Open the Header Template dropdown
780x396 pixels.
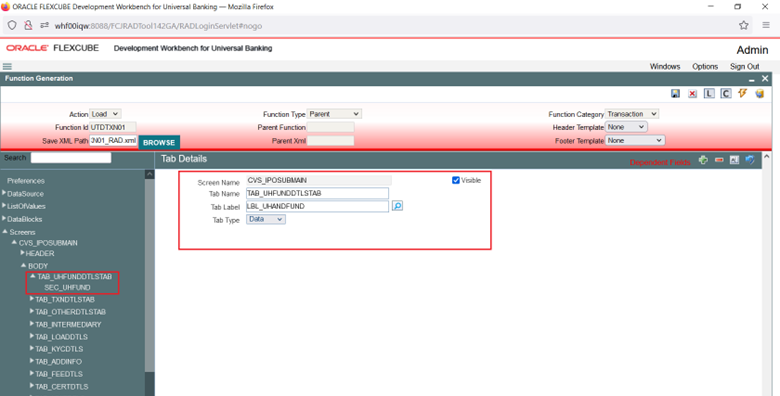[x=626, y=127]
